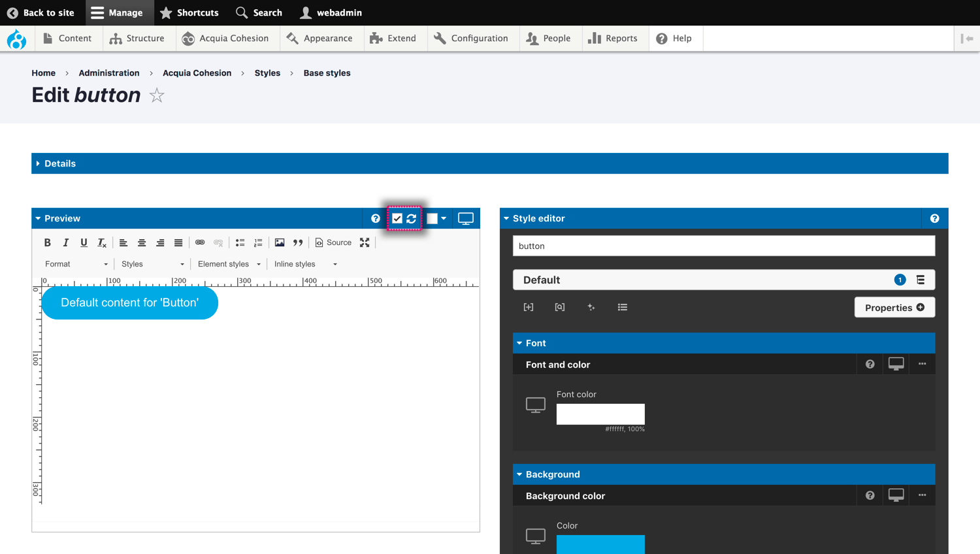Click the Font and color options ellipsis
Image resolution: width=980 pixels, height=554 pixels.
(x=922, y=365)
